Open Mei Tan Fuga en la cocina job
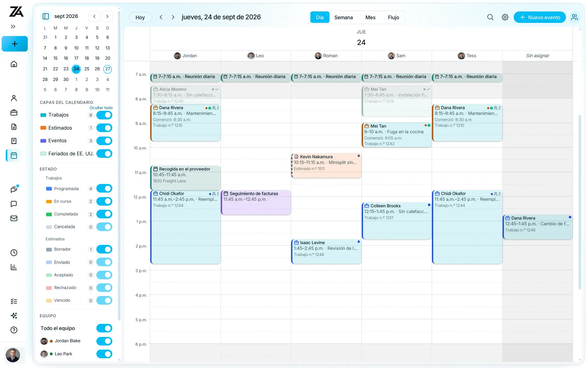This screenshot has width=588, height=368. tap(397, 135)
